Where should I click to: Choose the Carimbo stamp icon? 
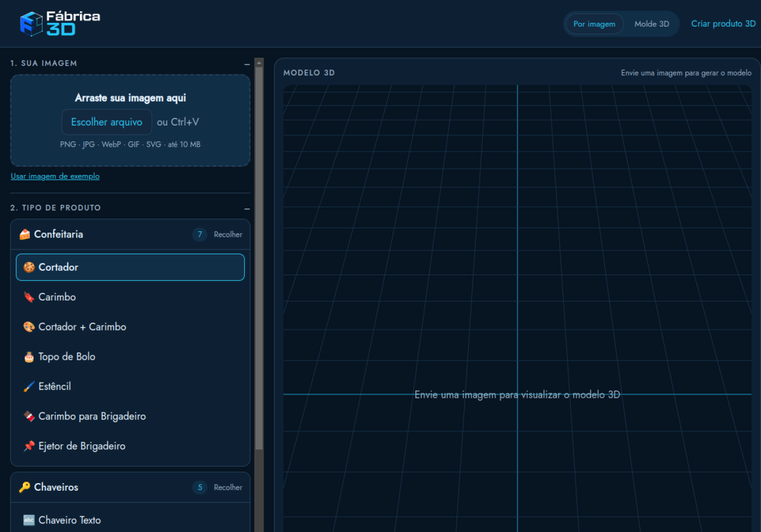click(x=29, y=297)
